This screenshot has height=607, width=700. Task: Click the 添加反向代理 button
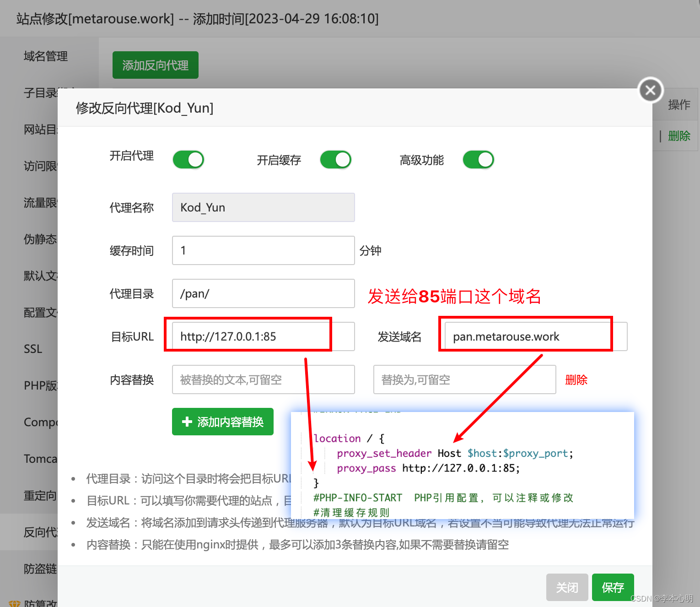tap(155, 65)
